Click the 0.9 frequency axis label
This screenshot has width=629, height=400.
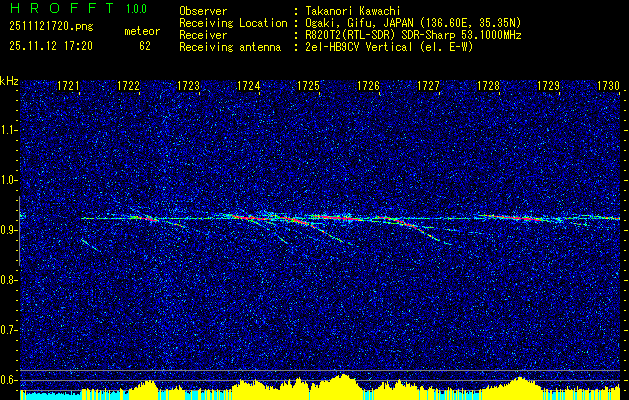(6, 230)
